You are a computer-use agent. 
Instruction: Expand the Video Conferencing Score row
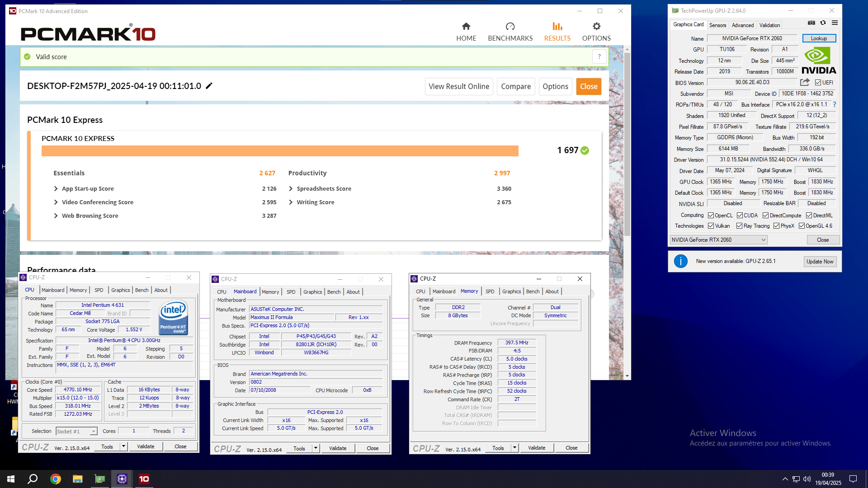click(56, 202)
